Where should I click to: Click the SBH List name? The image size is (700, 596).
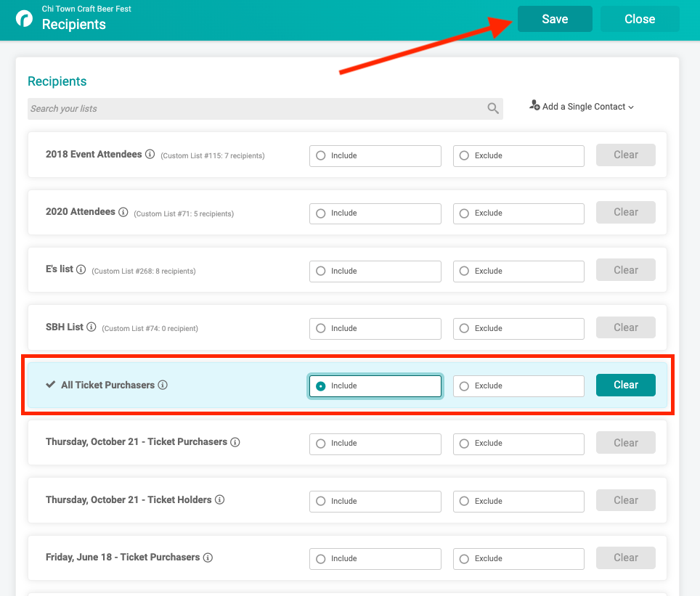point(65,327)
